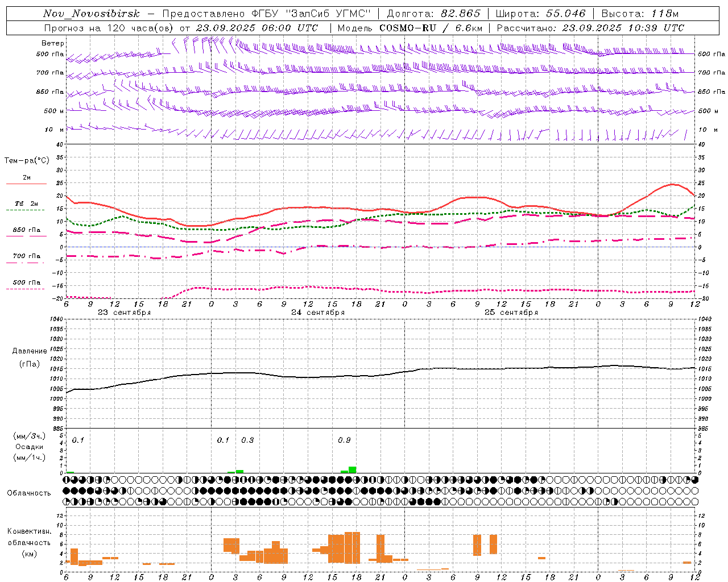Click the '0.9' precipitation value

tap(344, 440)
